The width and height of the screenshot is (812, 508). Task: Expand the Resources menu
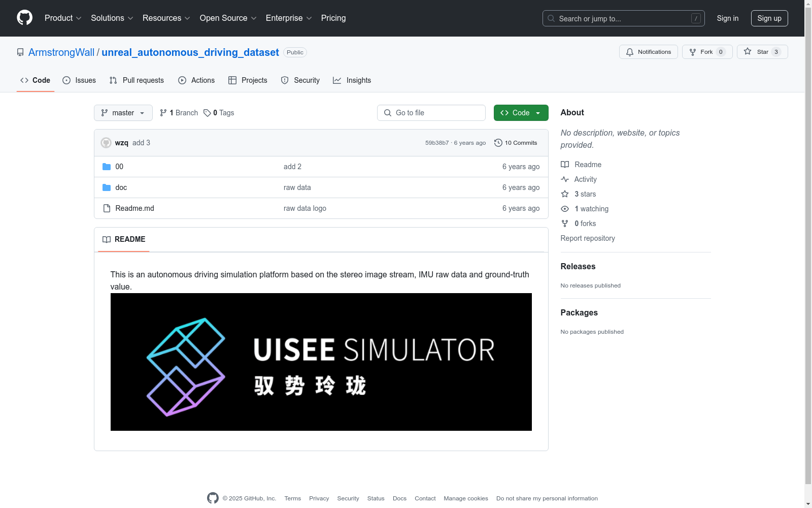(x=166, y=18)
